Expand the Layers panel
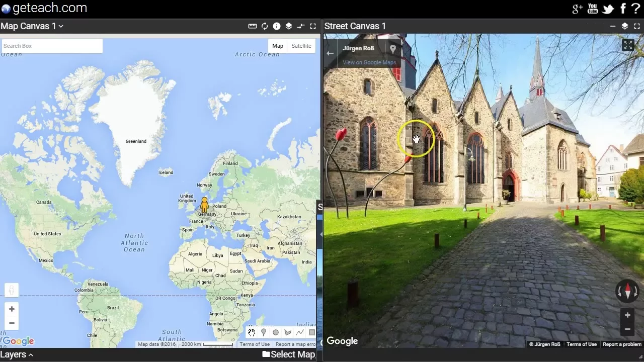The width and height of the screenshot is (644, 362). tap(17, 354)
